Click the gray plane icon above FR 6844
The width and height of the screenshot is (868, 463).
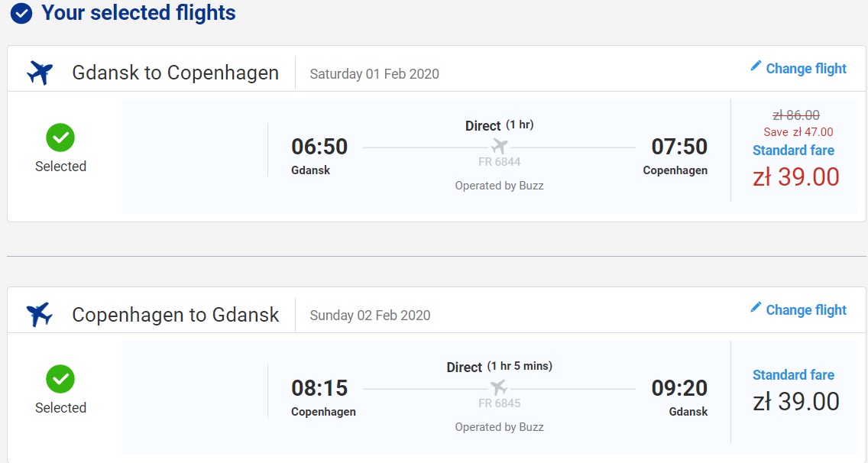point(499,146)
